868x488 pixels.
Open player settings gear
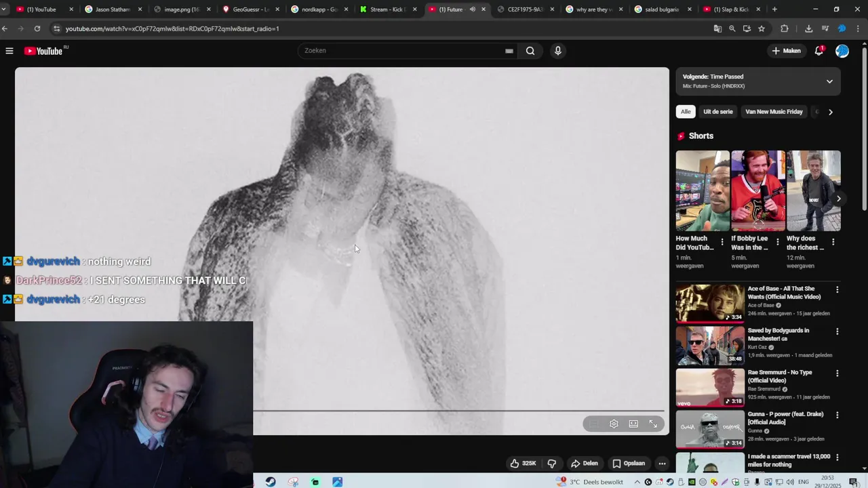pos(614,424)
